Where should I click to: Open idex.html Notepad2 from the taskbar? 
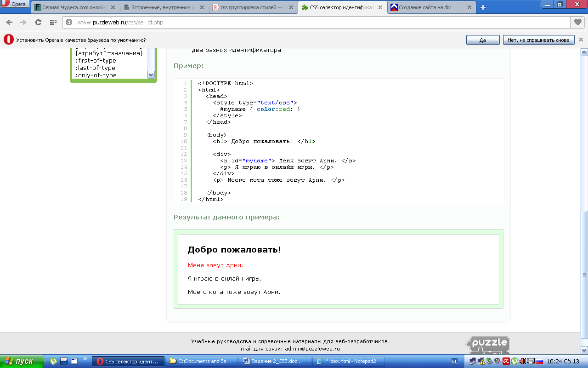tap(347, 361)
